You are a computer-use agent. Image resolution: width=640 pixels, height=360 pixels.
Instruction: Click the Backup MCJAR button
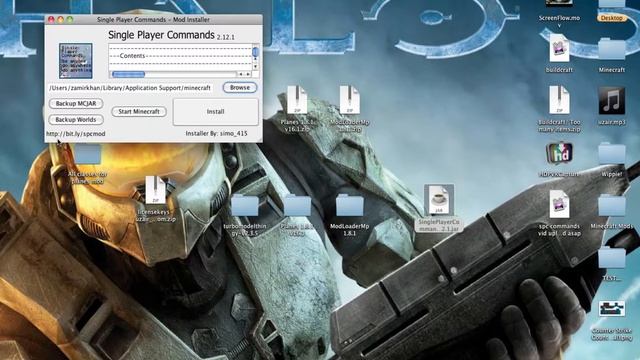[76, 104]
